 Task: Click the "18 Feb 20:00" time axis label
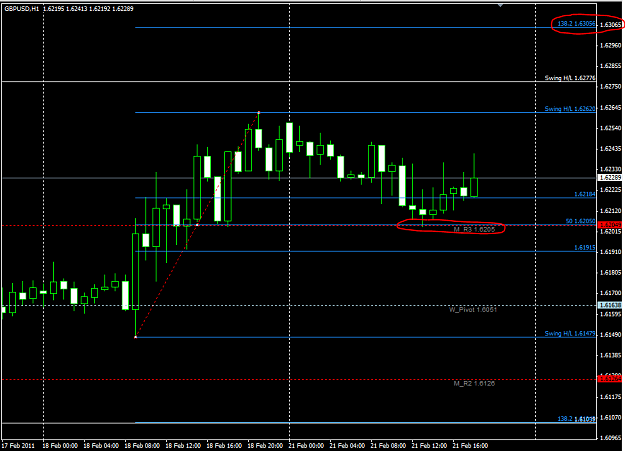[265, 445]
